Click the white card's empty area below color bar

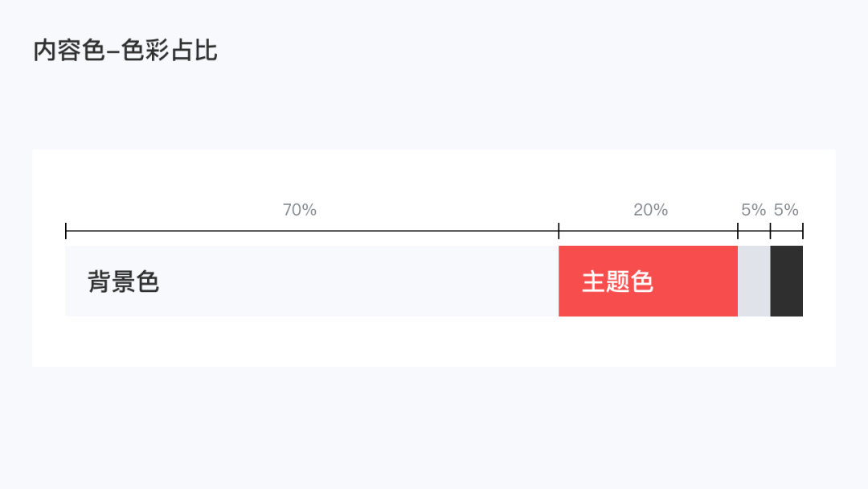[434, 342]
